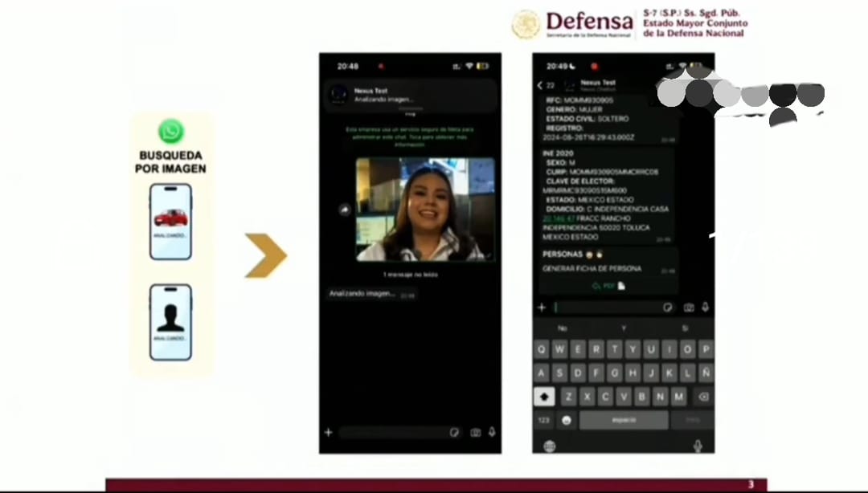Tap the PDF button under Generar Ficha
This screenshot has width=868, height=493.
[608, 285]
